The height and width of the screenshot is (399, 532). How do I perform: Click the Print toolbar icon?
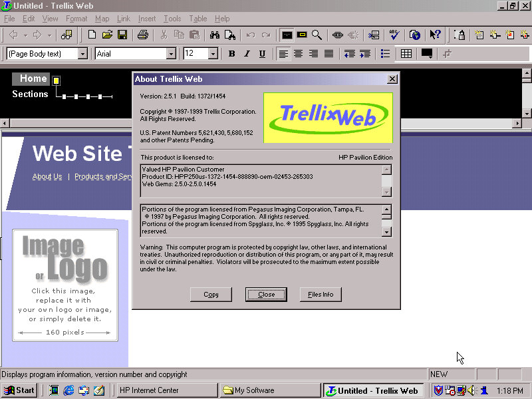point(142,35)
